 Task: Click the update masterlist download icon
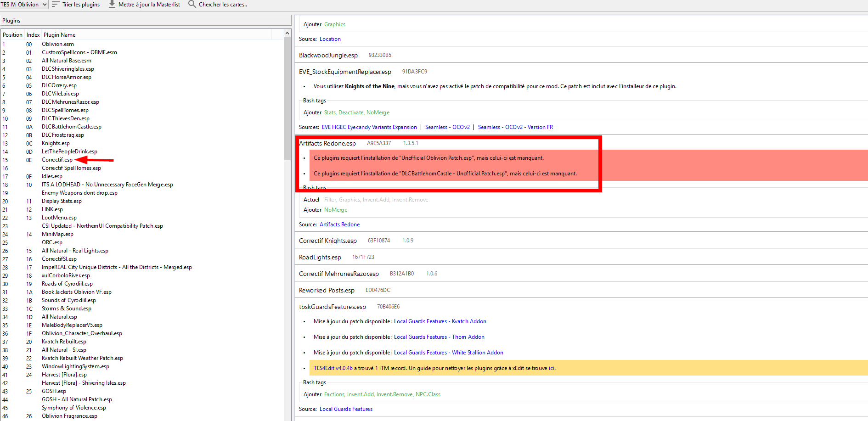pos(112,4)
